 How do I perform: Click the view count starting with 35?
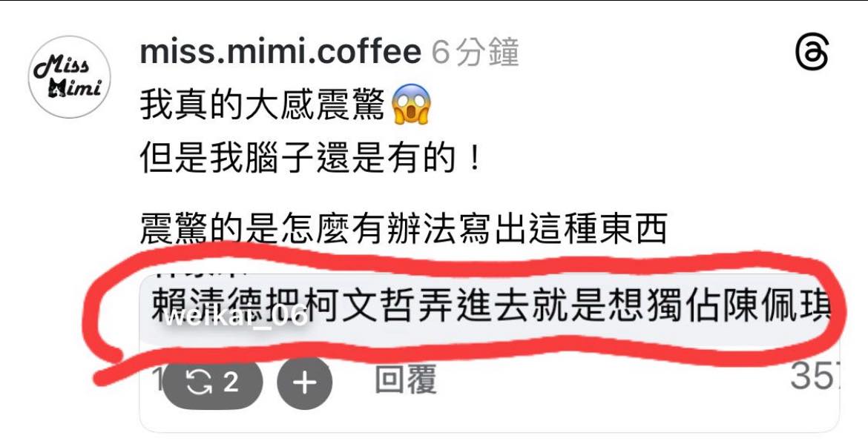click(815, 377)
